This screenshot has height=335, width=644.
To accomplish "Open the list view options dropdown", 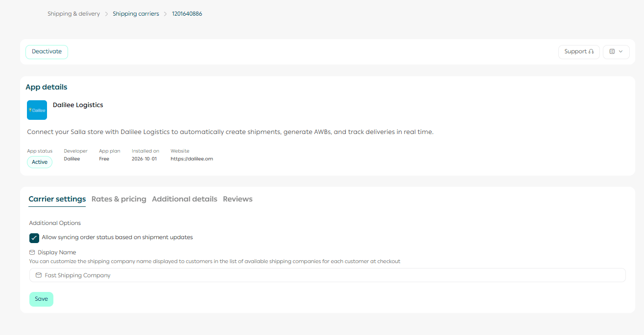I will tap(616, 52).
